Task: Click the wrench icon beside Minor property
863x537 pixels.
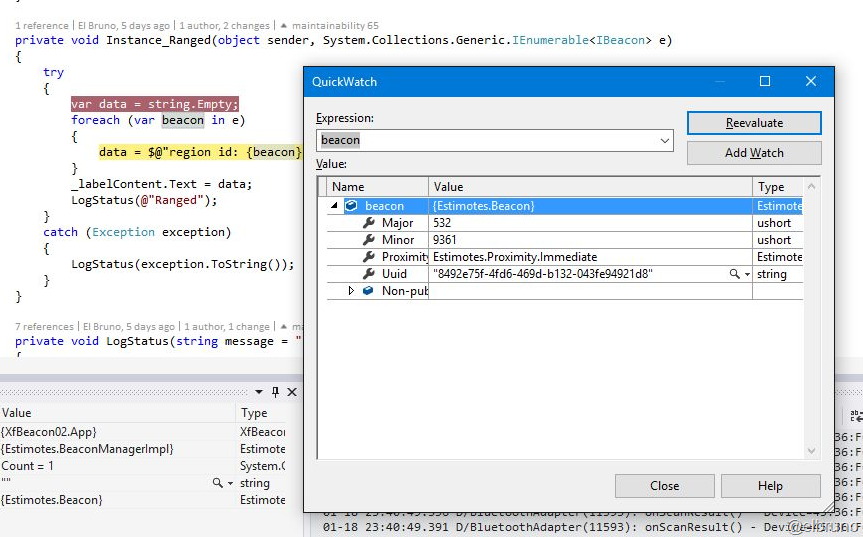Action: click(369, 240)
